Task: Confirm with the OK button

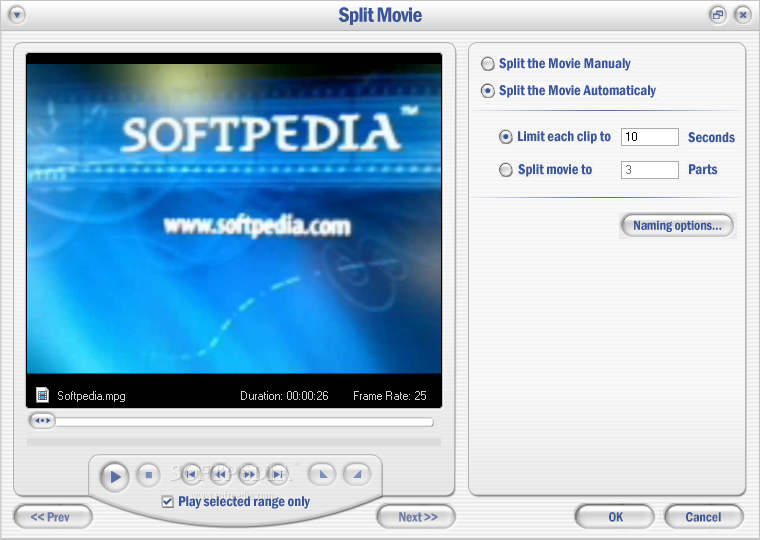Action: [x=615, y=517]
